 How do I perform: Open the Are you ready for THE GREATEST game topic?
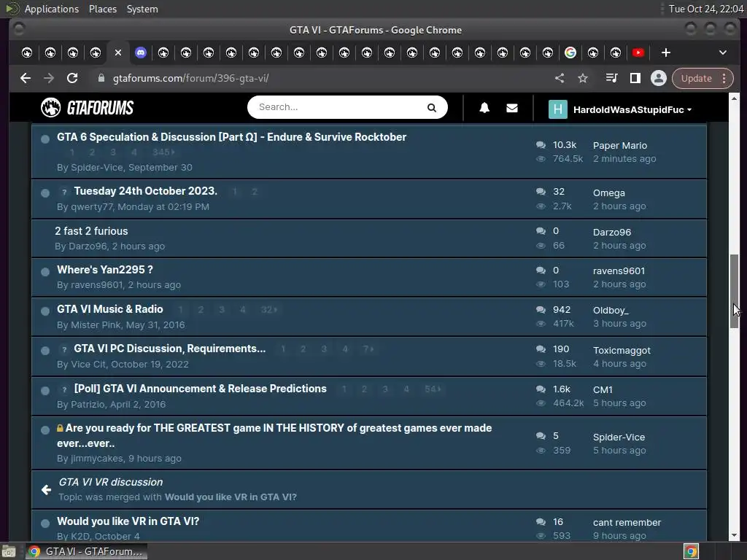point(274,435)
